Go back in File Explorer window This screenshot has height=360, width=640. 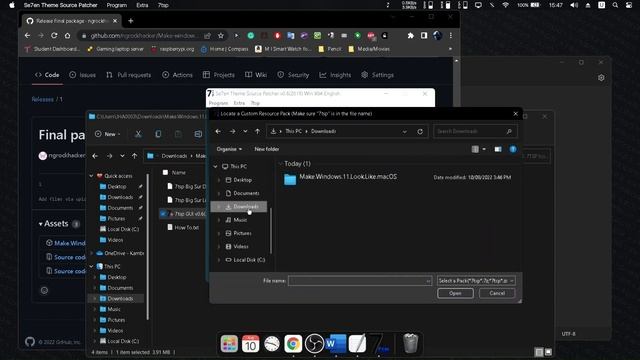point(95,156)
